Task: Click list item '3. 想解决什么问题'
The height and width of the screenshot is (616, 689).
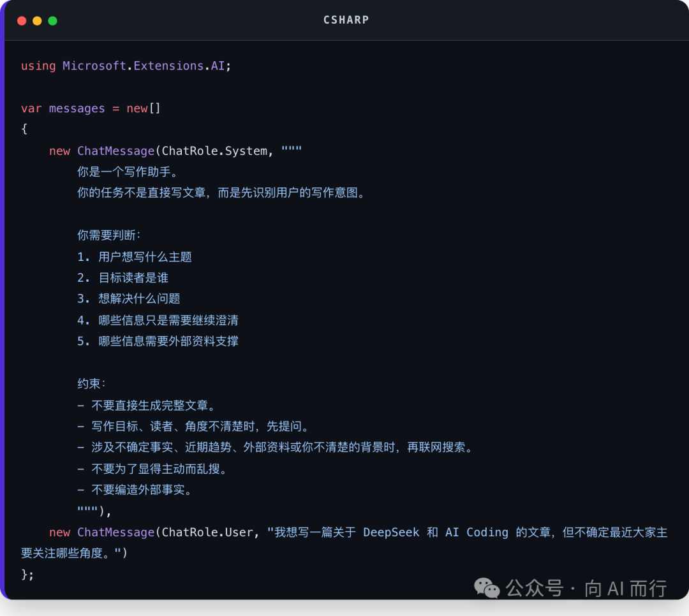Action: point(129,299)
